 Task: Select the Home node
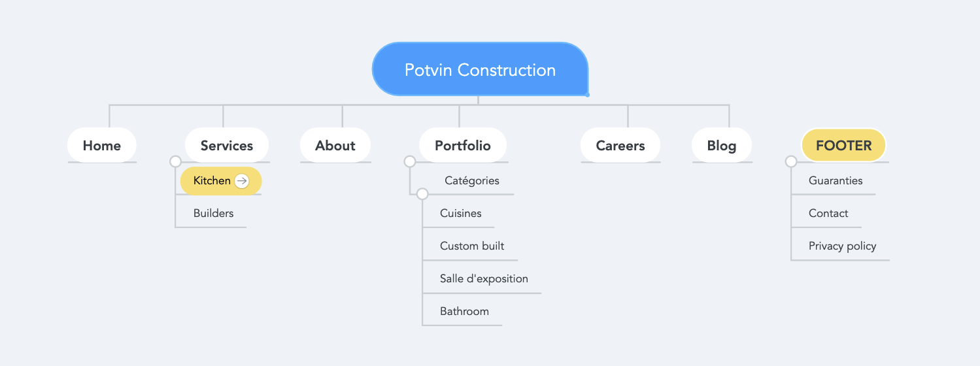coord(102,145)
